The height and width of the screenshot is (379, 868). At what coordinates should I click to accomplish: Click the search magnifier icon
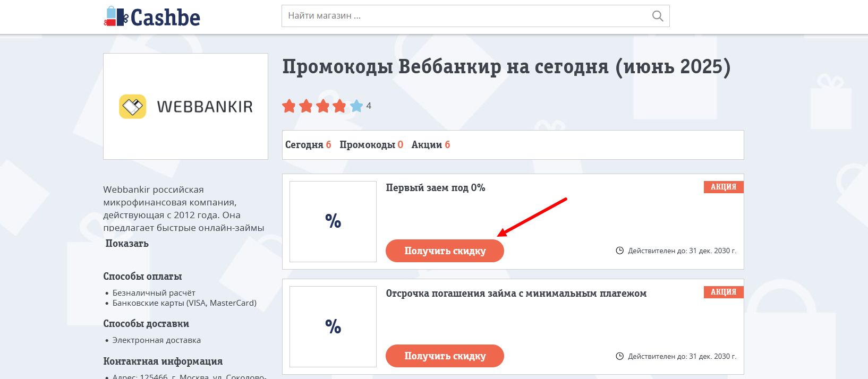pyautogui.click(x=658, y=16)
